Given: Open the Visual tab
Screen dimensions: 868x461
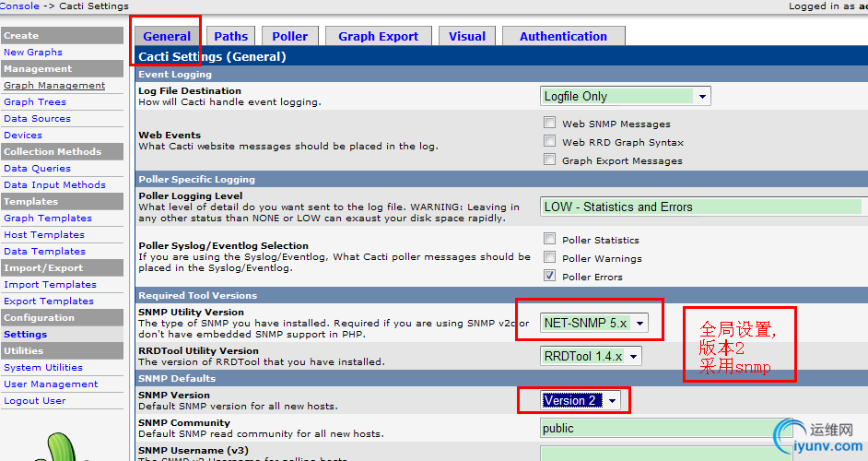Looking at the screenshot, I should point(466,36).
